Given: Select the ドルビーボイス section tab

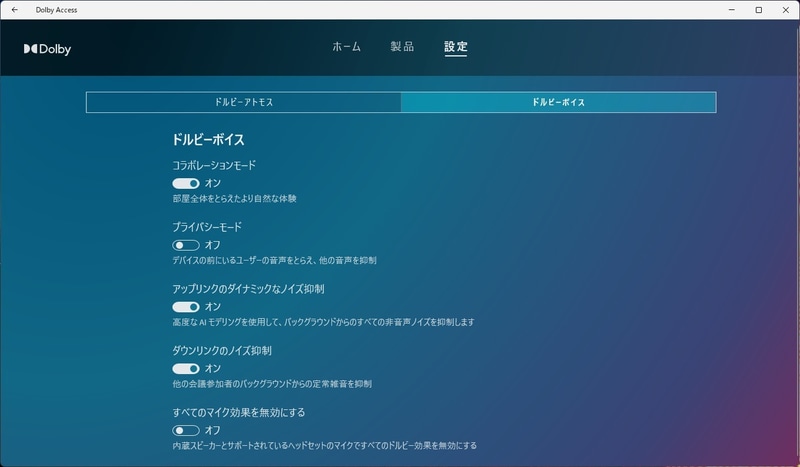Looking at the screenshot, I should tap(558, 102).
